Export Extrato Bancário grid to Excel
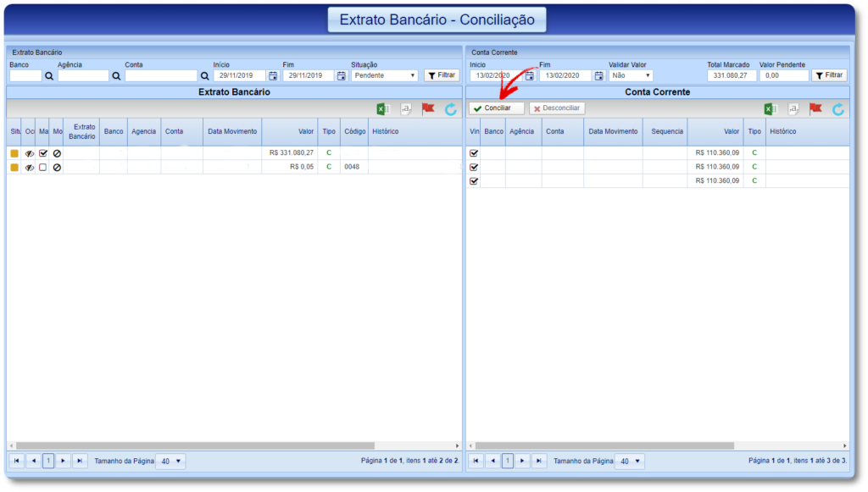The image size is (868, 492). tap(383, 109)
